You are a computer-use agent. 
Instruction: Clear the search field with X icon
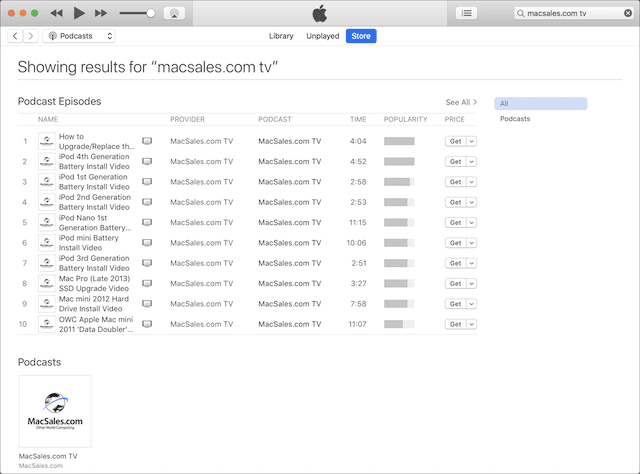click(x=626, y=14)
